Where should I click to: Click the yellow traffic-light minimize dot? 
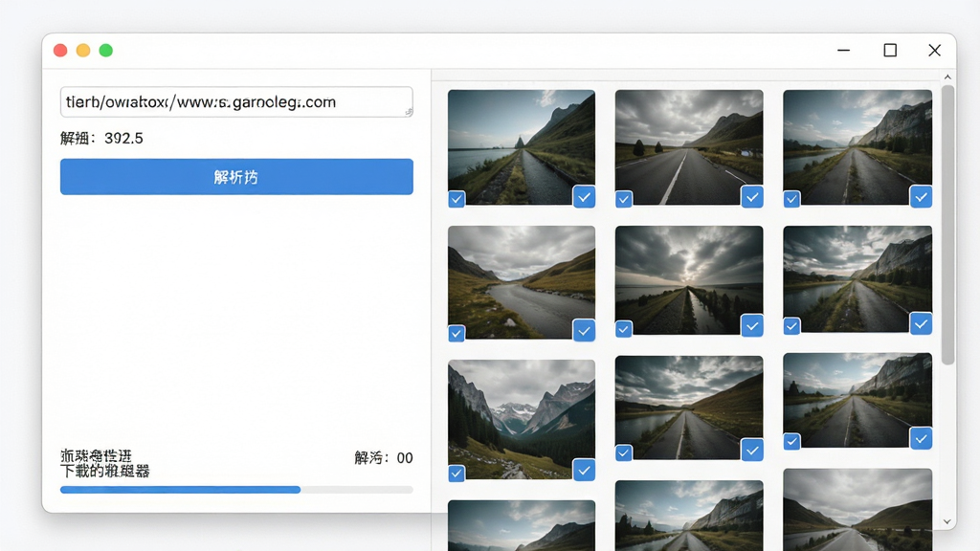pyautogui.click(x=83, y=51)
